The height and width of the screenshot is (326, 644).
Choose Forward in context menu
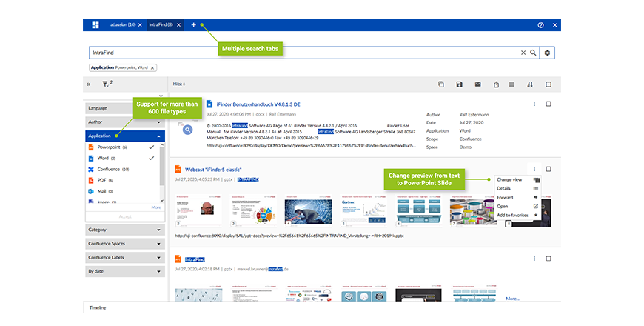tap(517, 197)
